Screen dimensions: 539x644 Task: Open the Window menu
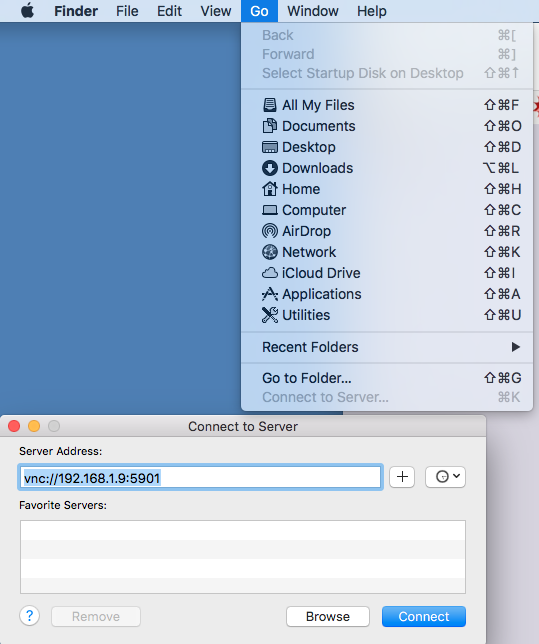point(313,11)
